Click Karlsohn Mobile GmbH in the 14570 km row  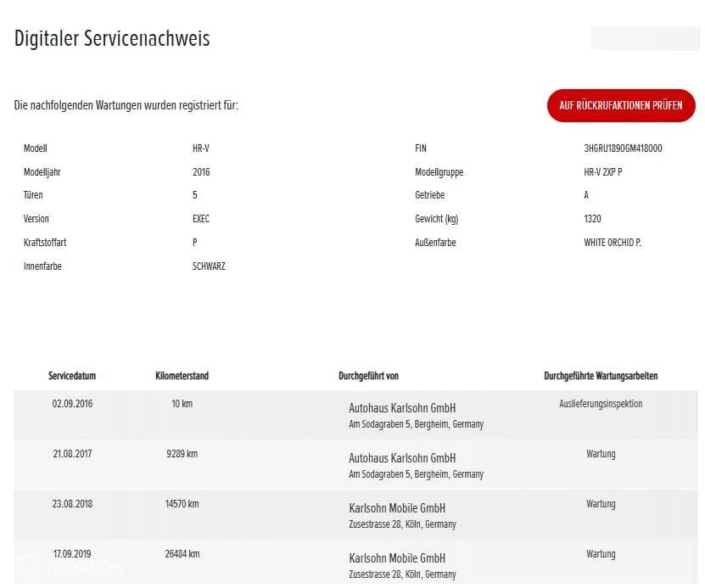tap(397, 508)
